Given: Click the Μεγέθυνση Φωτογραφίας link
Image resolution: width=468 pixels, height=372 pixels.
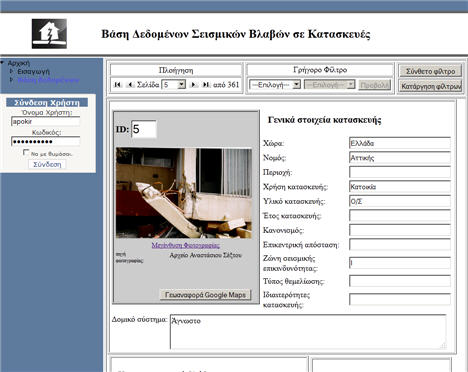Looking at the screenshot, I should (x=186, y=245).
